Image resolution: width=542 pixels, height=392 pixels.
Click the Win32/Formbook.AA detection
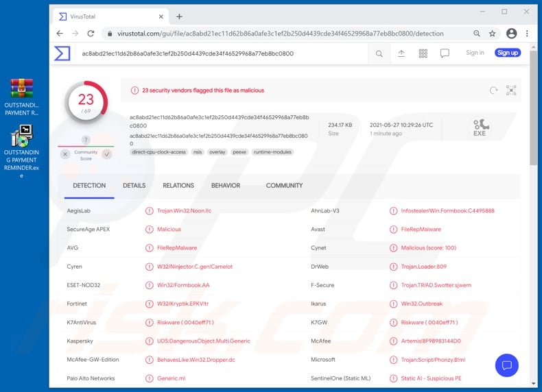point(183,285)
